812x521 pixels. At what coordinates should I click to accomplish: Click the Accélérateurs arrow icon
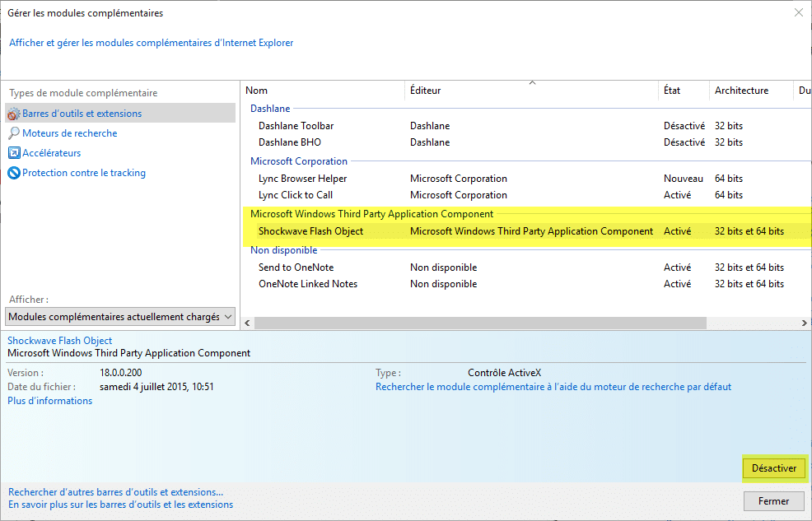[14, 152]
